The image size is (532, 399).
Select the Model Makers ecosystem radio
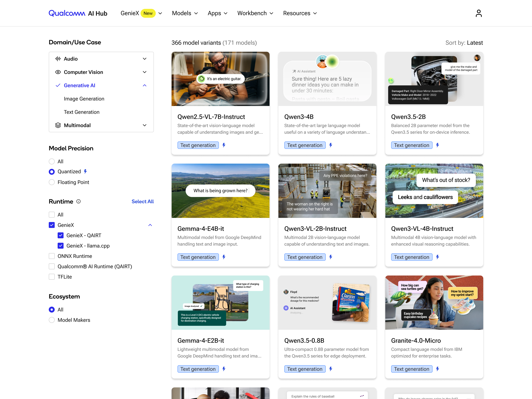point(52,320)
